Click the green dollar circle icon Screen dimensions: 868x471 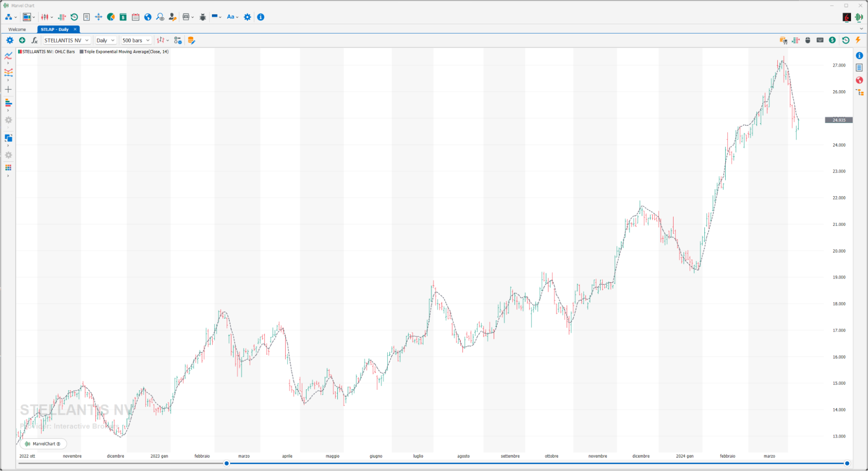(832, 40)
